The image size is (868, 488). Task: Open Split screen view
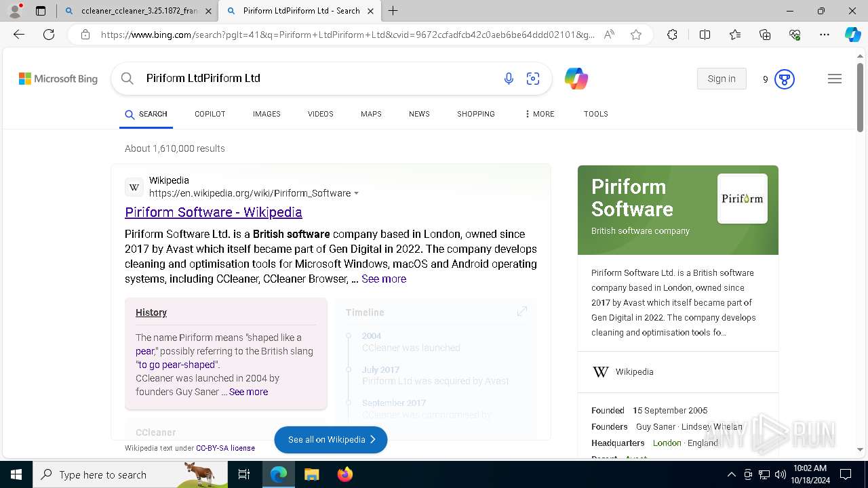pos(705,35)
